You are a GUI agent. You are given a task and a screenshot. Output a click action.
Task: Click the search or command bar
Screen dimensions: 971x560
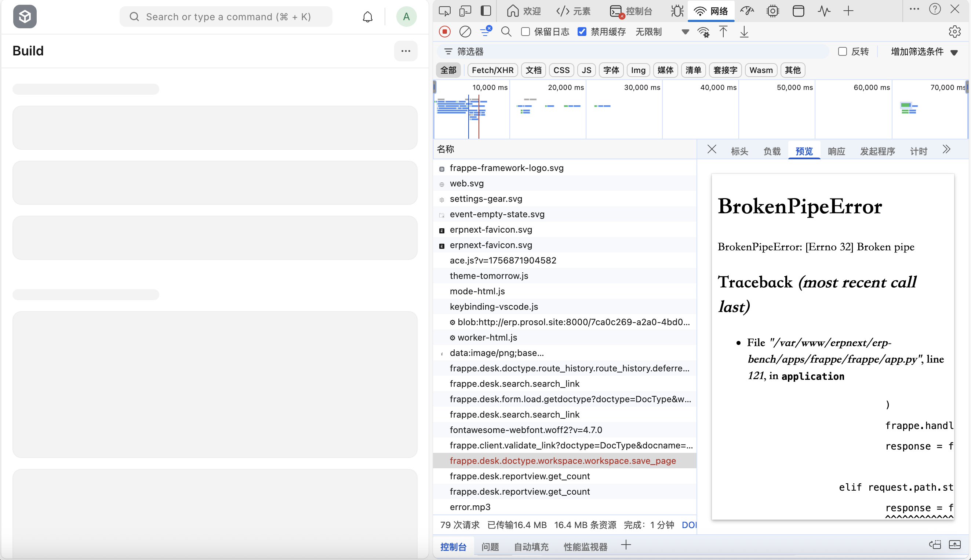tap(226, 17)
